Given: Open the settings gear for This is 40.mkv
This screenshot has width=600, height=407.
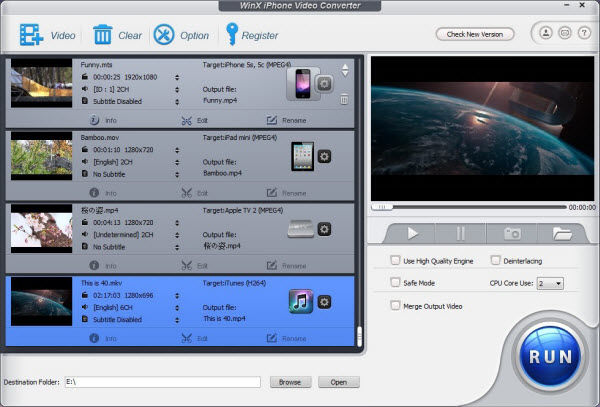Looking at the screenshot, I should [324, 302].
